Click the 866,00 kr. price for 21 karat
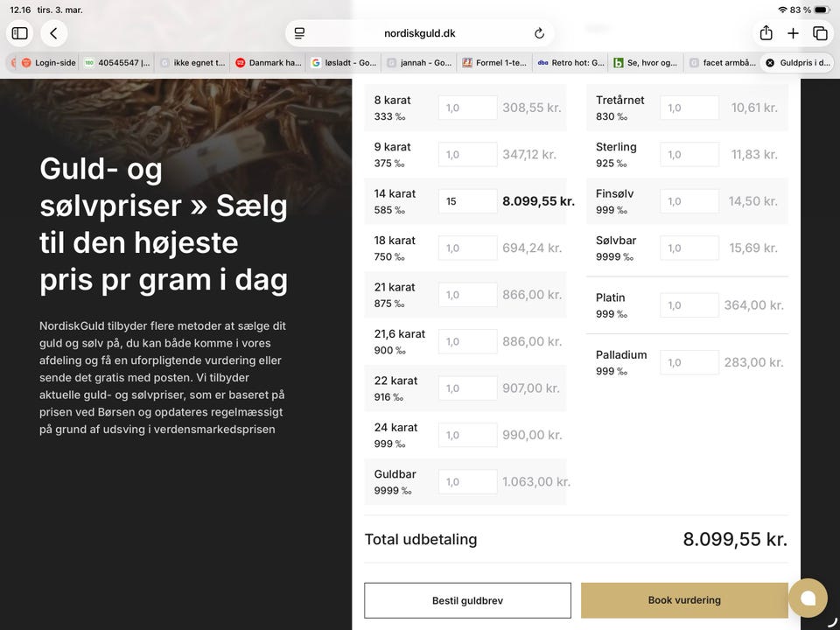This screenshot has height=630, width=840. 532,295
